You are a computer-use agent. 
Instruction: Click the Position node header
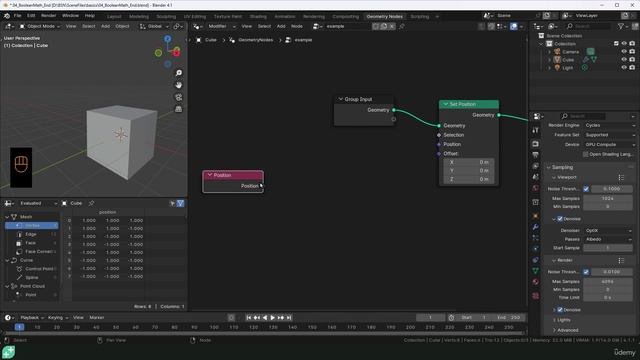coord(233,175)
